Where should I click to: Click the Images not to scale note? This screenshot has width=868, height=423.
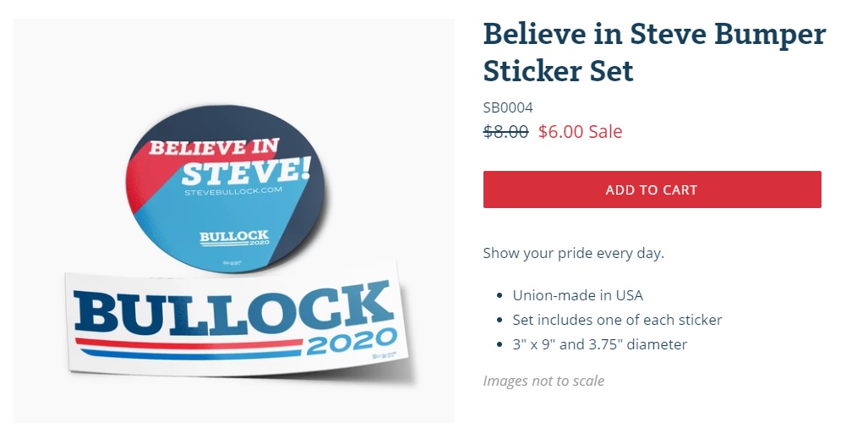(543, 381)
